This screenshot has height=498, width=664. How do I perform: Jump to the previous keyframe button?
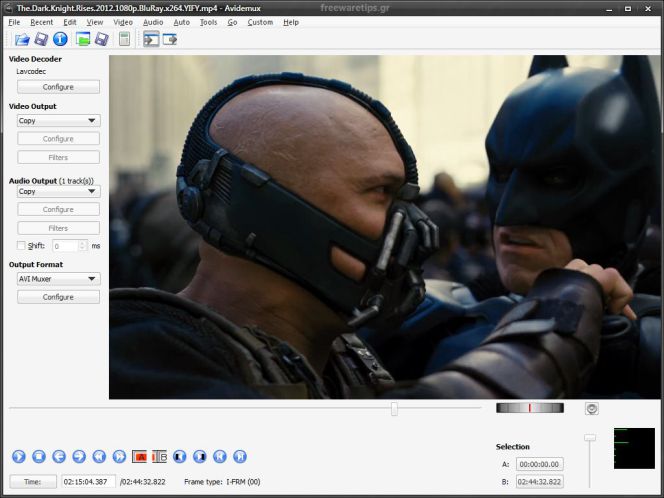pyautogui.click(x=99, y=456)
